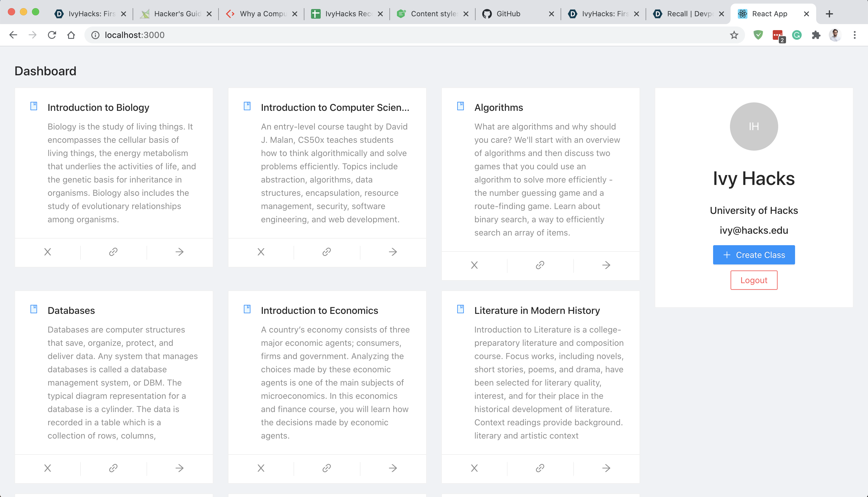Click the IH avatar circle
This screenshot has height=497, width=868.
coord(753,126)
